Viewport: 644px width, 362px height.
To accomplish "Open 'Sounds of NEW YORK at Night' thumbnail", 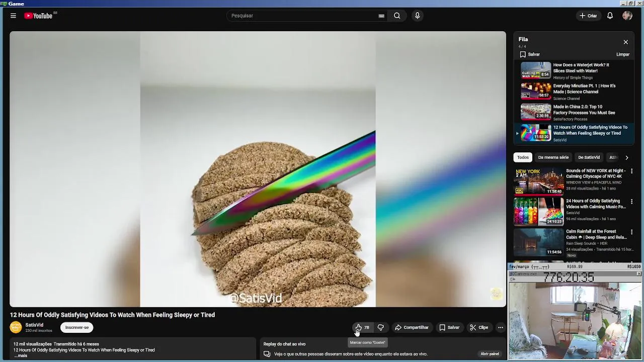I will [x=538, y=182].
